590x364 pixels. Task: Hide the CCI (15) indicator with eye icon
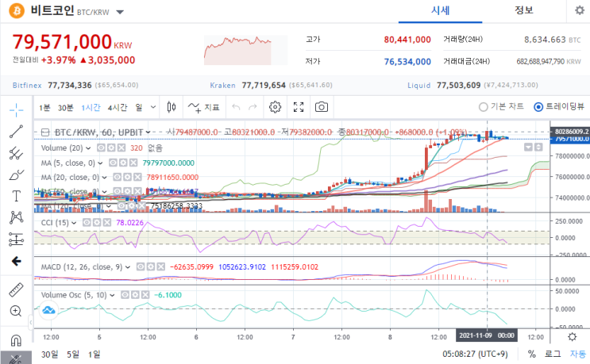tap(87, 223)
